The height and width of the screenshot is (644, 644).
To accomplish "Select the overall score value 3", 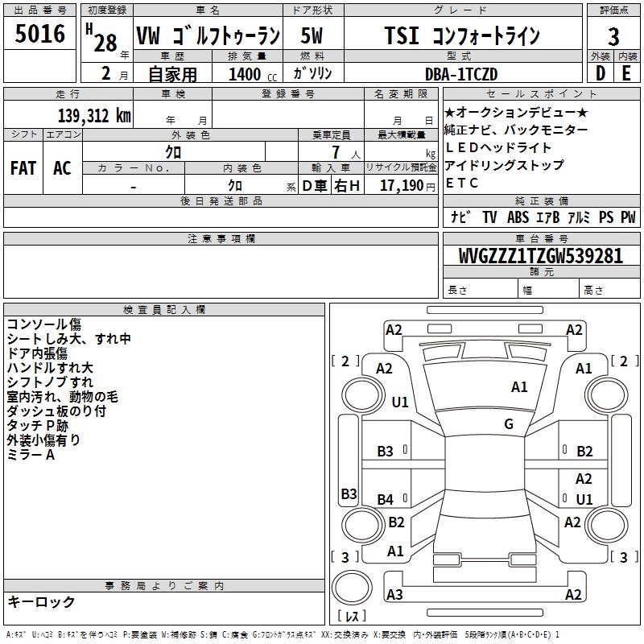I will point(613,36).
